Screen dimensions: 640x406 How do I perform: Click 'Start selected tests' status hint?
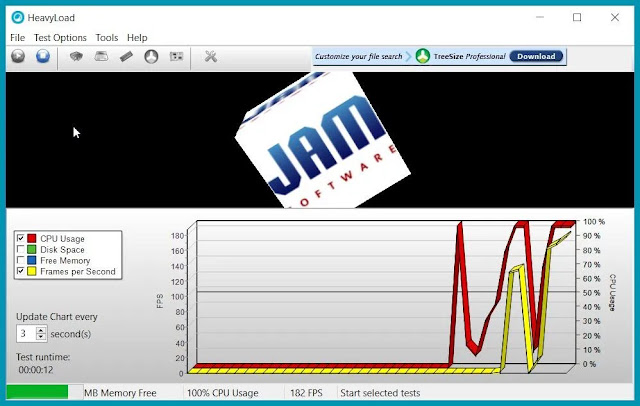click(x=380, y=393)
